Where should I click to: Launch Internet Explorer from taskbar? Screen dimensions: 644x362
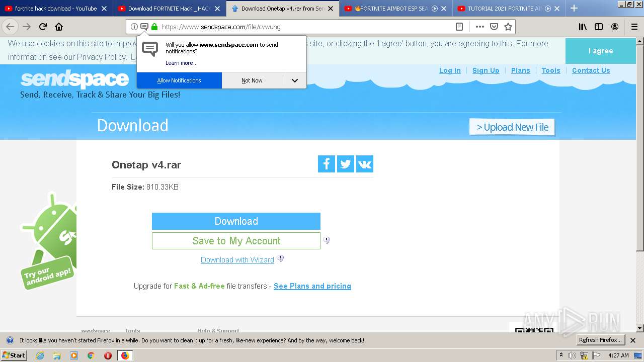click(x=40, y=355)
